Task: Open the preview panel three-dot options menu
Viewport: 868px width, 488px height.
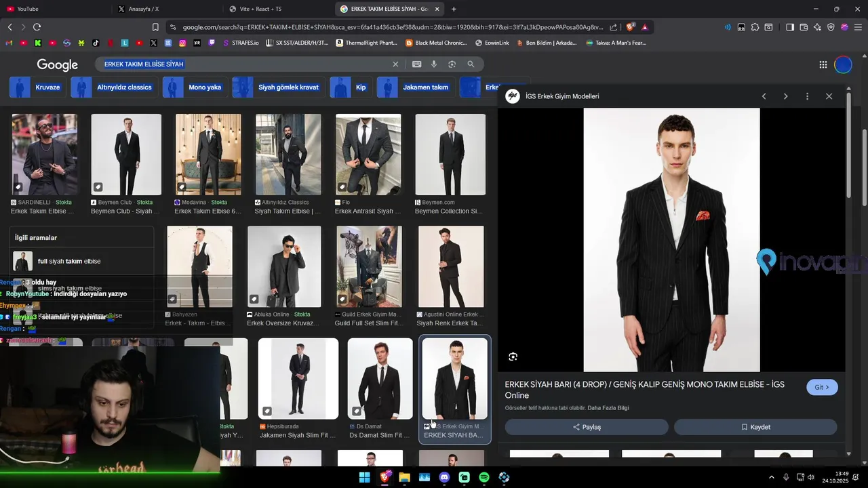Action: (x=807, y=96)
